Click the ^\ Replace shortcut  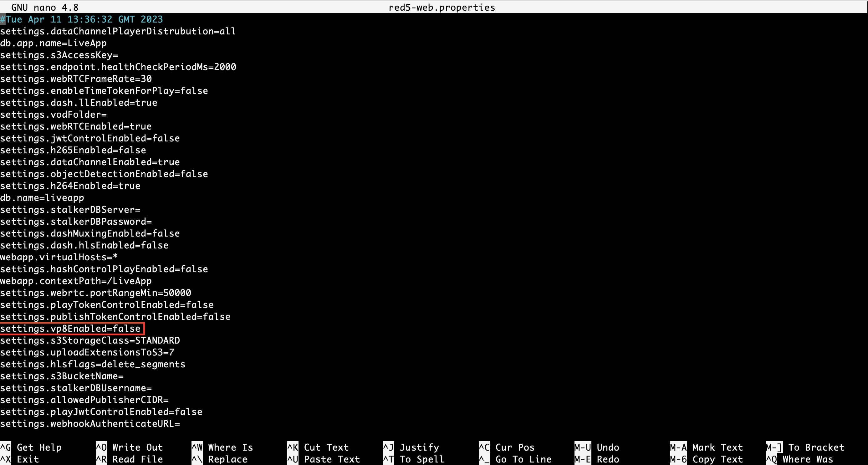click(x=220, y=459)
